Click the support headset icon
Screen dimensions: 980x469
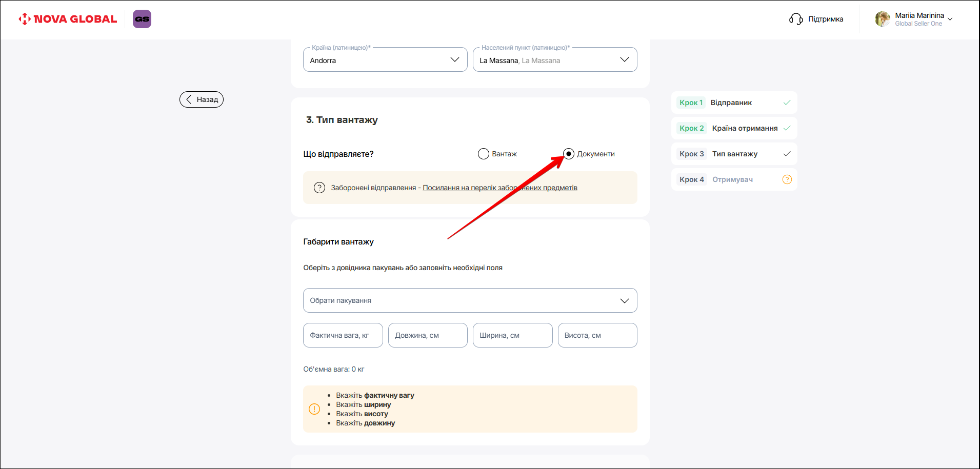(795, 19)
